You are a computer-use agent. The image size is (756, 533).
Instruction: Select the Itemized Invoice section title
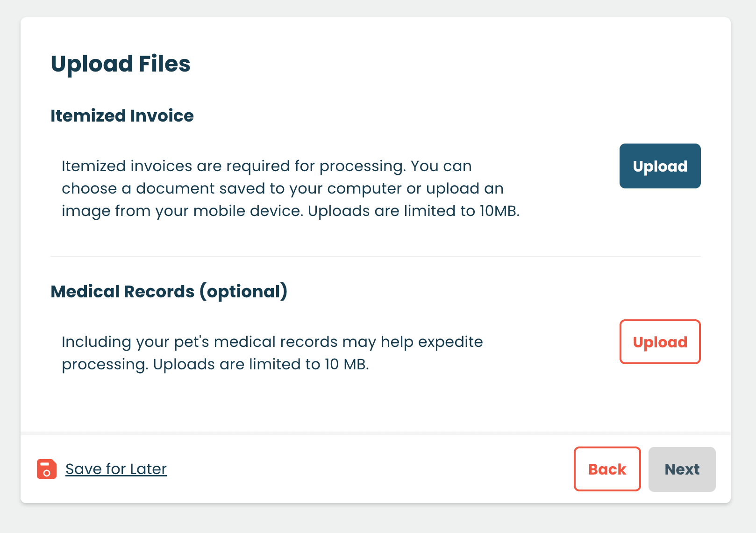122,115
